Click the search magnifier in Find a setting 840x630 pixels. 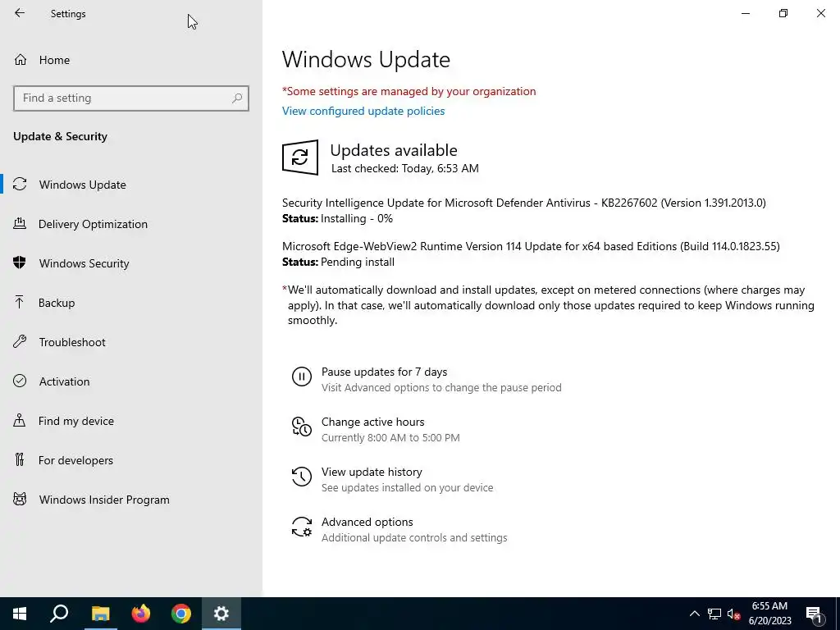click(237, 98)
